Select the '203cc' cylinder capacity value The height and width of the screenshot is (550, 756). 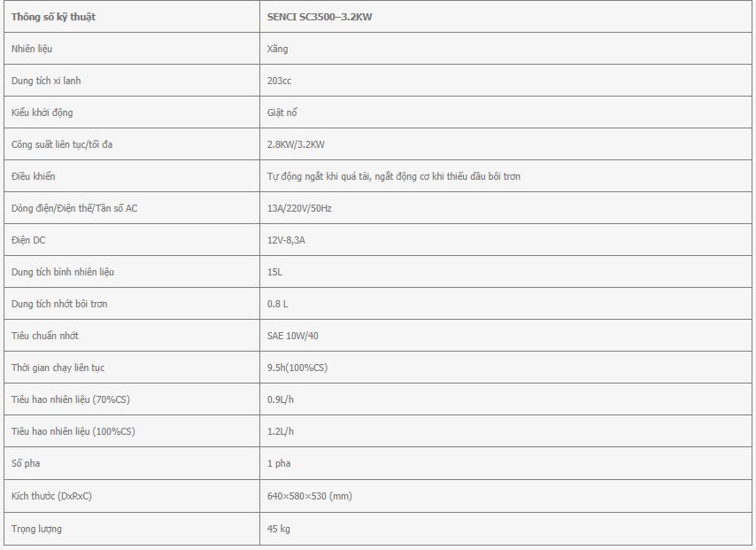[279, 81]
